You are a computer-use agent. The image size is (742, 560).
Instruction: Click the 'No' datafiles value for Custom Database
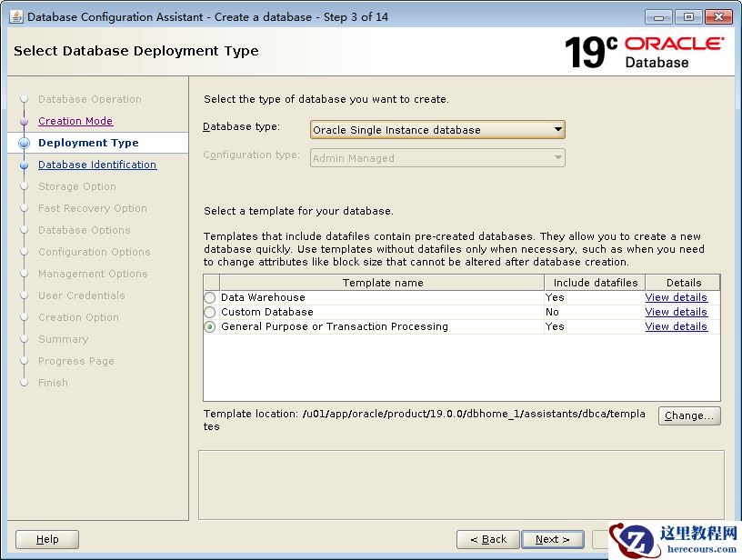click(552, 312)
